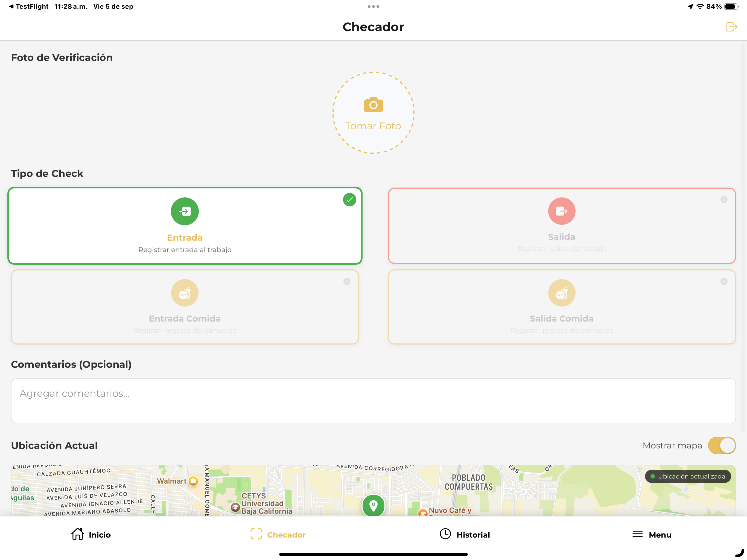
Task: Tap the battery status icon
Action: pos(731,6)
